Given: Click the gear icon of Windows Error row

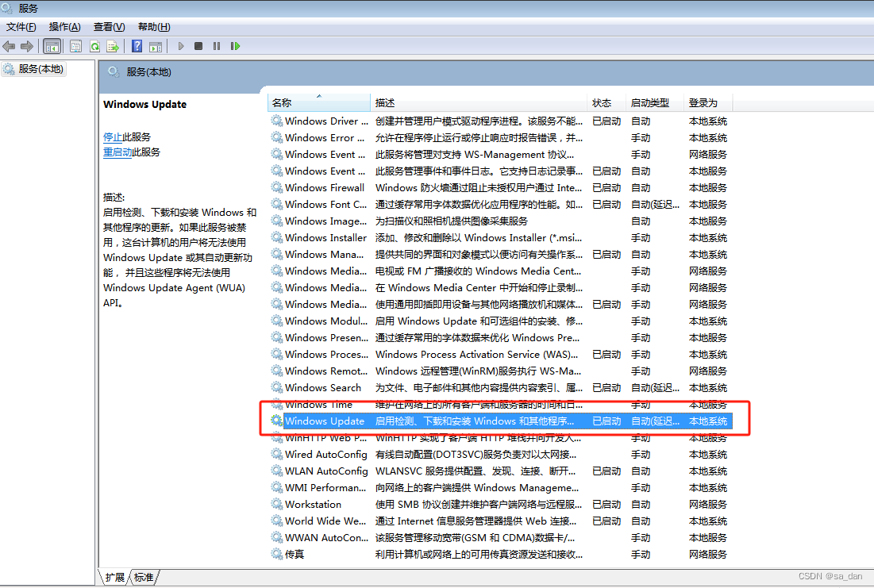Looking at the screenshot, I should coord(276,137).
